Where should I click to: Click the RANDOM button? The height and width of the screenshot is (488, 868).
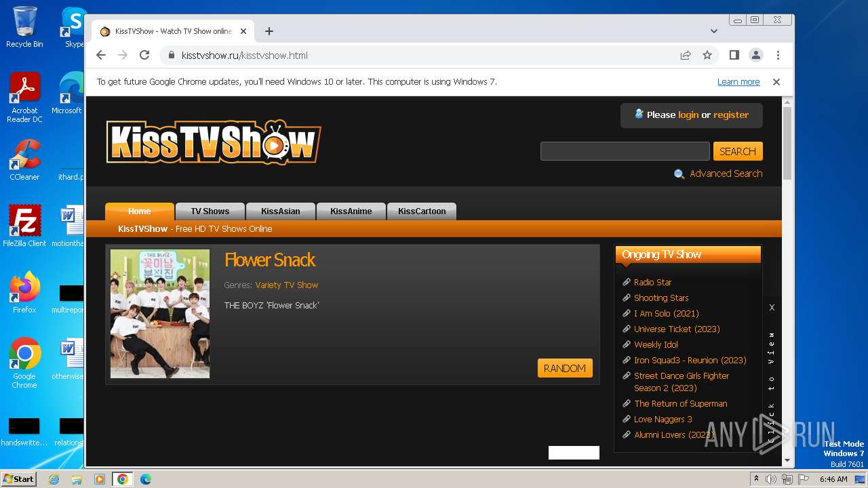[x=565, y=368]
